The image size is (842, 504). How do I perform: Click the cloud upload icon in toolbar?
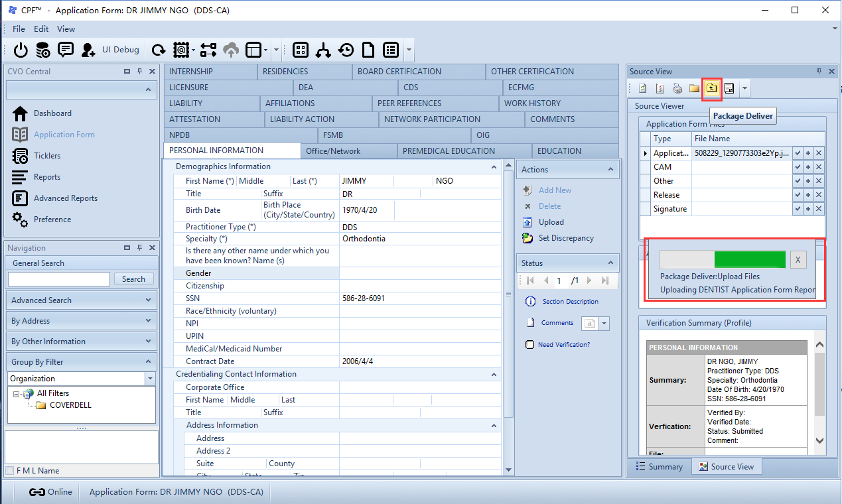coord(231,50)
